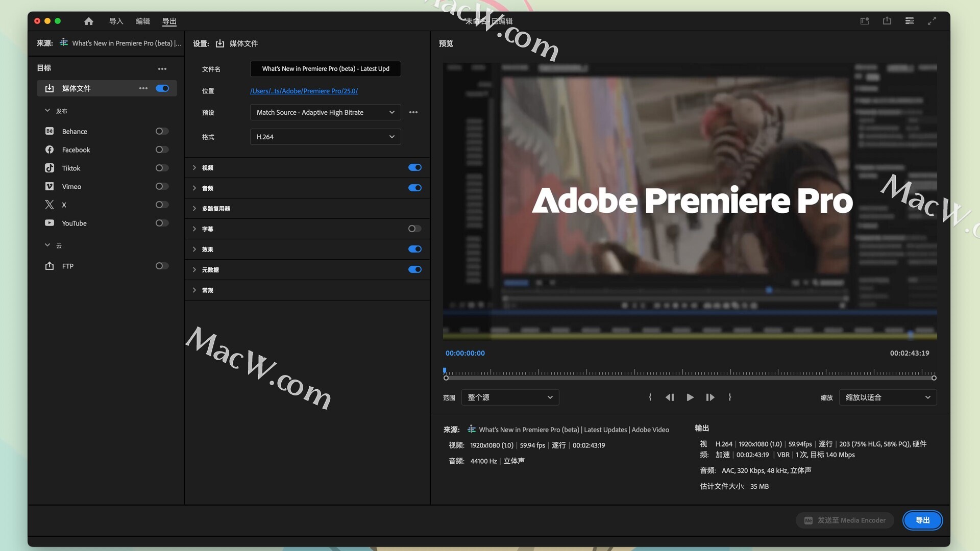Step back one frame
This screenshot has height=551, width=980.
[x=670, y=397]
